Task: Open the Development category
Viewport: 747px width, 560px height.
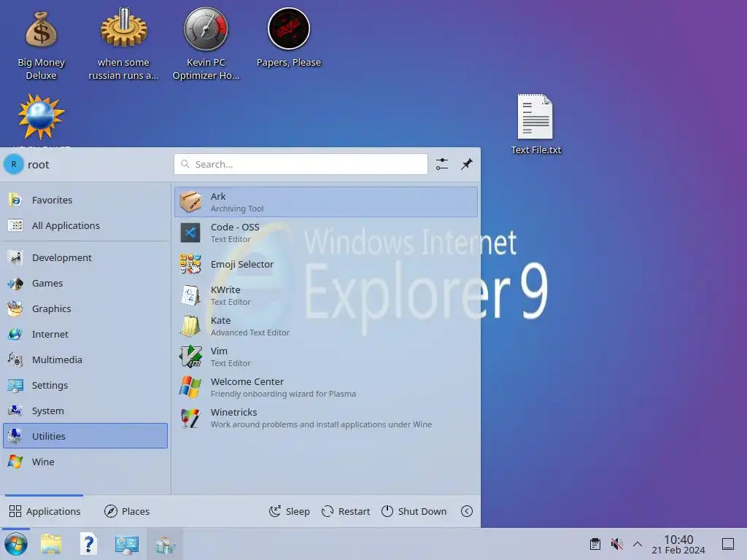Action: 85,257
